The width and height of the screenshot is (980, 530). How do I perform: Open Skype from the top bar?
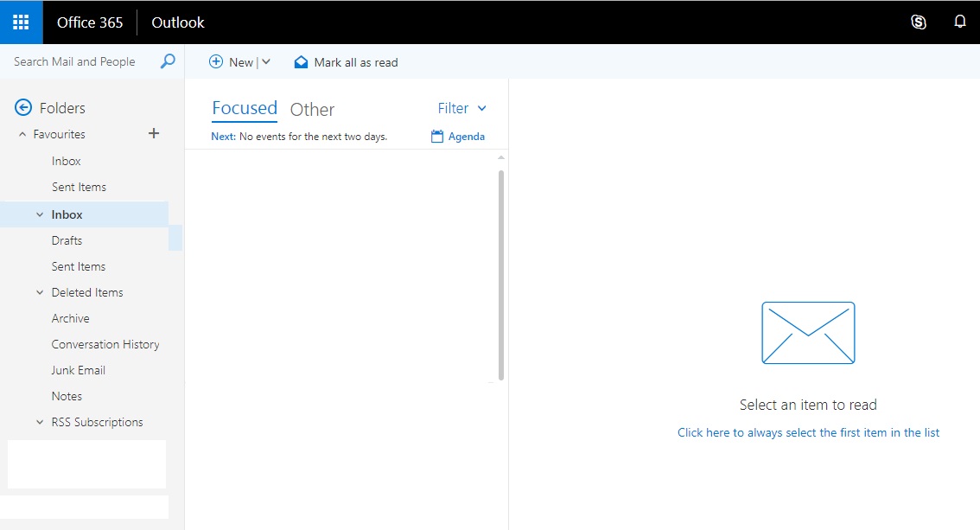coord(918,22)
